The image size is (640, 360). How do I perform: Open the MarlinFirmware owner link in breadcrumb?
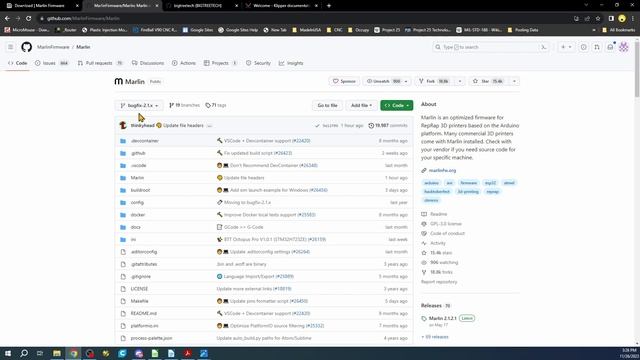point(53,47)
